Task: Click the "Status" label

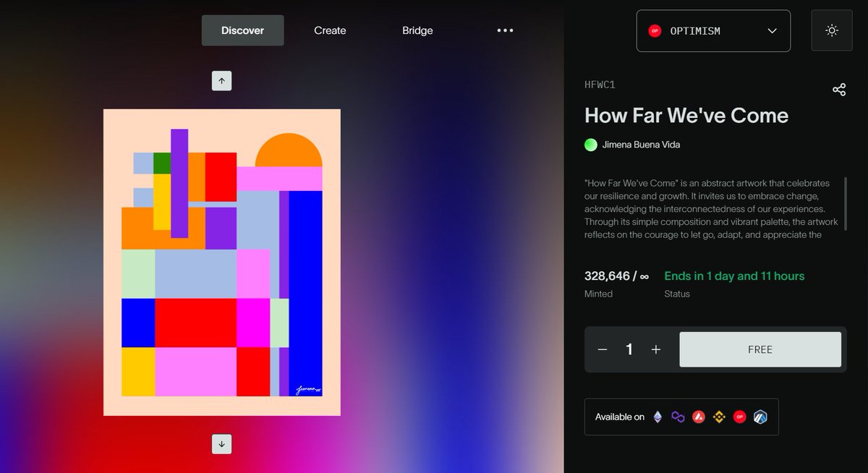Action: (677, 294)
